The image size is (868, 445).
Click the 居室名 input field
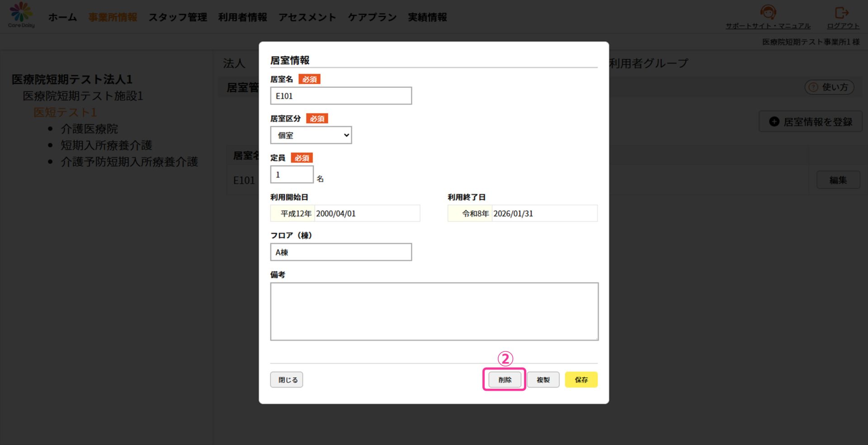(341, 96)
